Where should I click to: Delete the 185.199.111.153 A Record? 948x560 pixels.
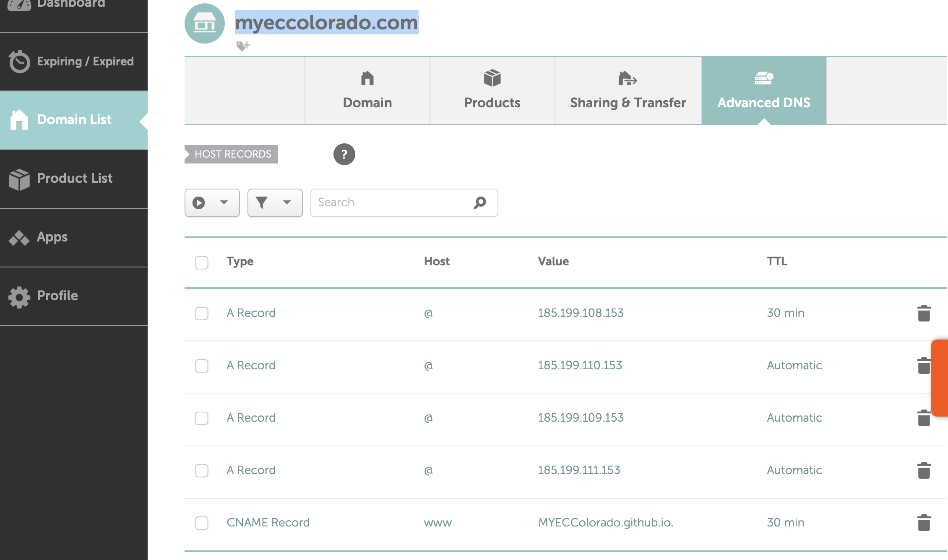coord(924,470)
